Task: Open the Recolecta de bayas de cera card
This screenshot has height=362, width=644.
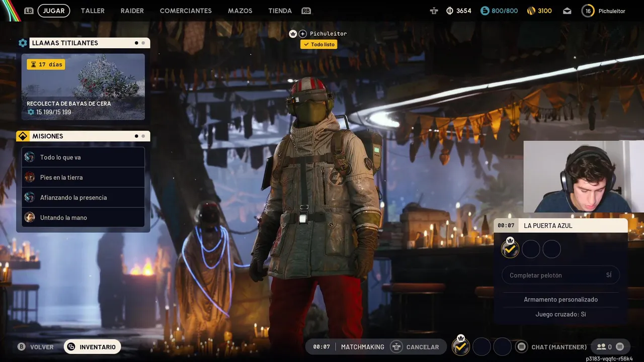Action: pyautogui.click(x=83, y=87)
